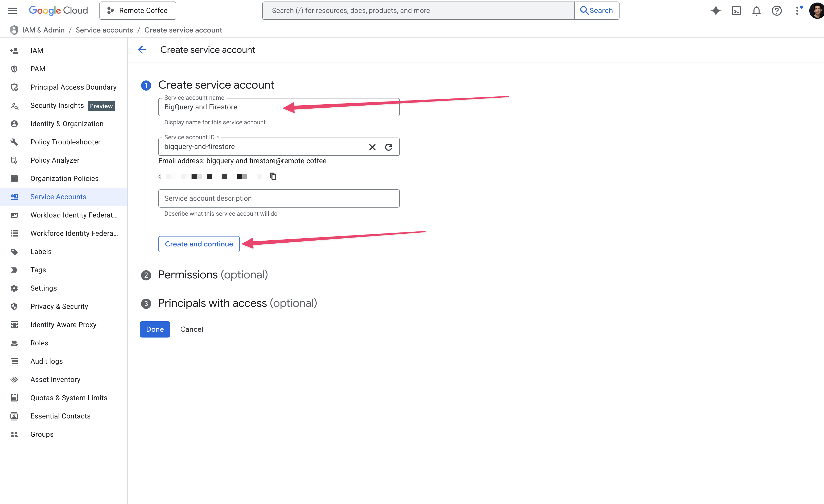Open Audit logs sidebar item
The height and width of the screenshot is (504, 824).
(x=46, y=361)
